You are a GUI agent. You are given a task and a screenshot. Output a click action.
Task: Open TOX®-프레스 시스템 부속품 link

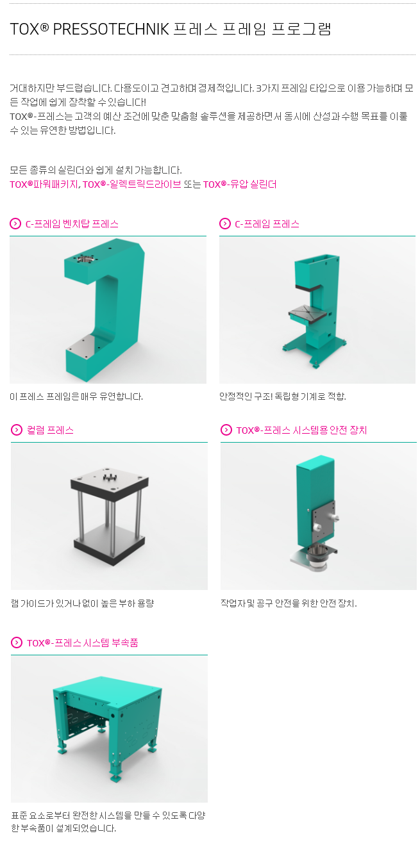(x=83, y=643)
